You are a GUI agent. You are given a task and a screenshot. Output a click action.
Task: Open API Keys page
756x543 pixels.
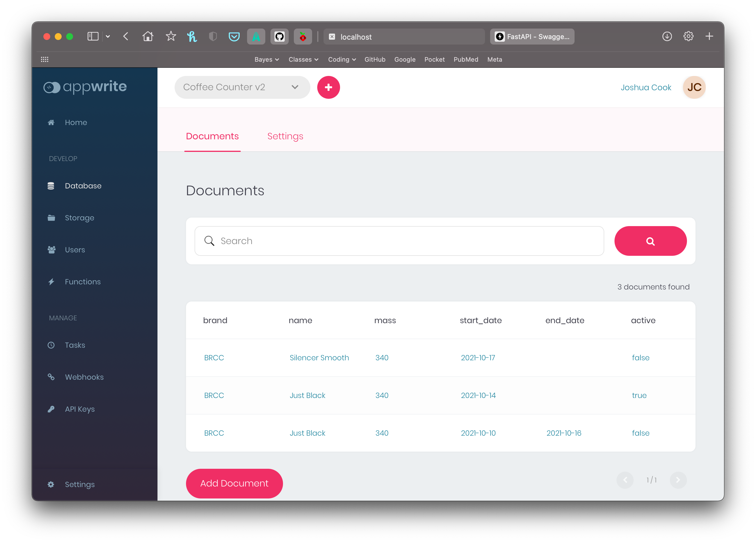[79, 409]
